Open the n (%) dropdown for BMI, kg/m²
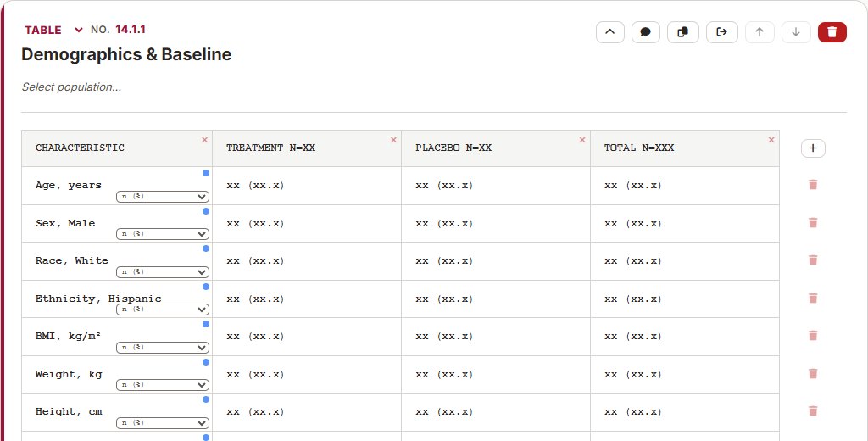 coord(163,348)
